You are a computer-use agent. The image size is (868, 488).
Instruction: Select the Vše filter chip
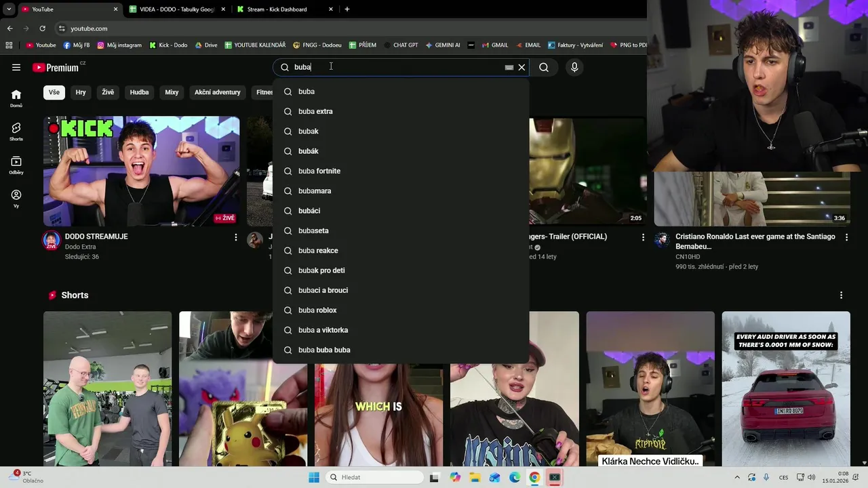pyautogui.click(x=54, y=92)
